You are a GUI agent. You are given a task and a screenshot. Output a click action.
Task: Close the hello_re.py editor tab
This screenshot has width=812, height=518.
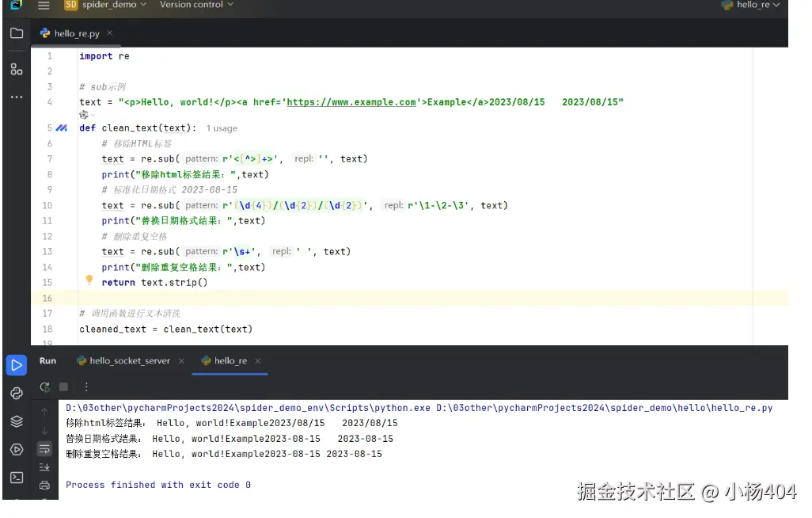coord(110,32)
